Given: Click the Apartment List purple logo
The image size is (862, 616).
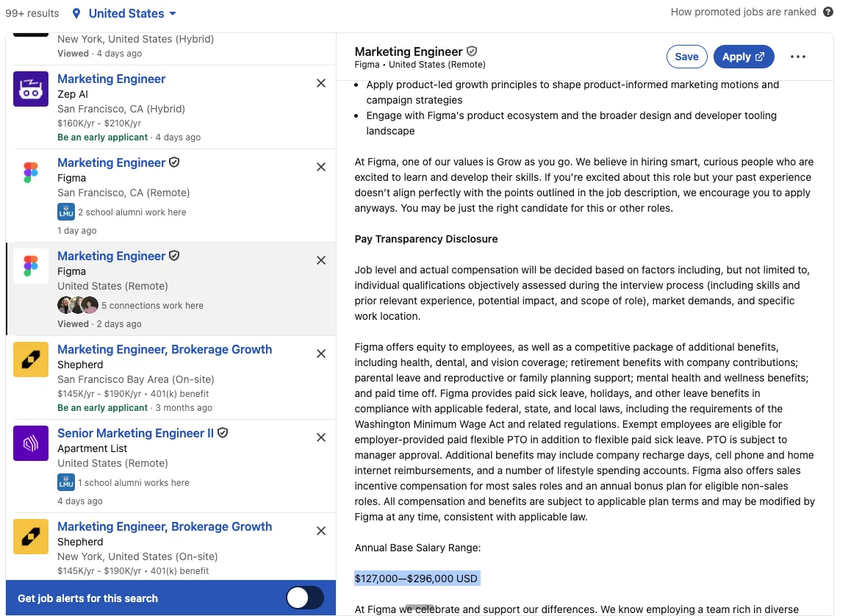Looking at the screenshot, I should (31, 443).
